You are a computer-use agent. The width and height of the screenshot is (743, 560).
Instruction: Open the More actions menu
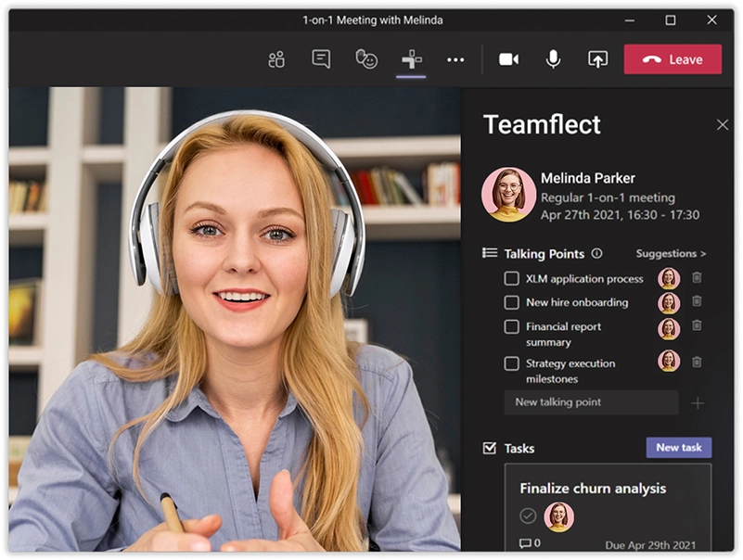point(455,58)
